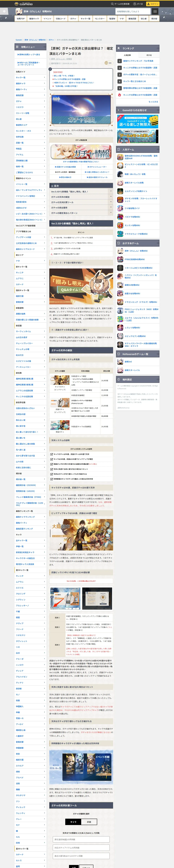Click the 攻略情報を探してみよう search field
The height and width of the screenshot is (868, 174).
(x=133, y=11)
